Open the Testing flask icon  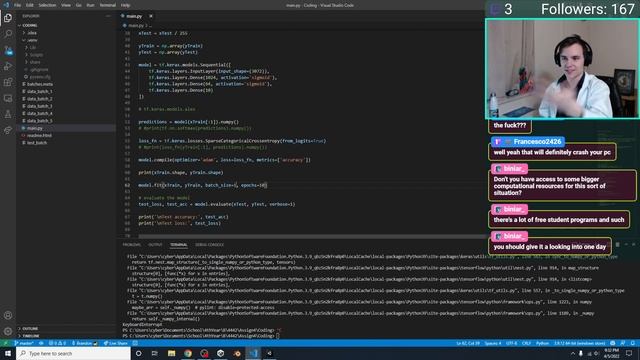click(x=8, y=114)
